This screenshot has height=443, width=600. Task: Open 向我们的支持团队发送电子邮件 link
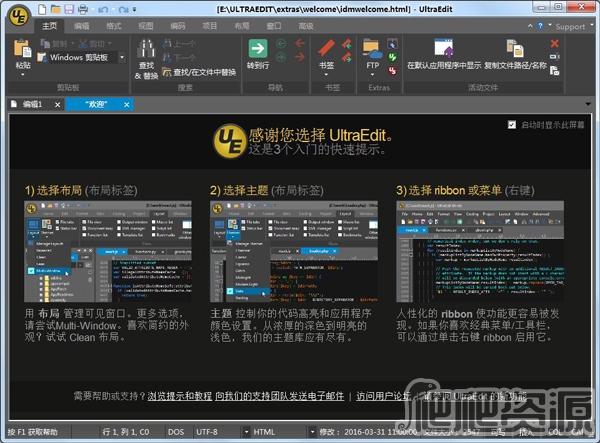point(280,396)
